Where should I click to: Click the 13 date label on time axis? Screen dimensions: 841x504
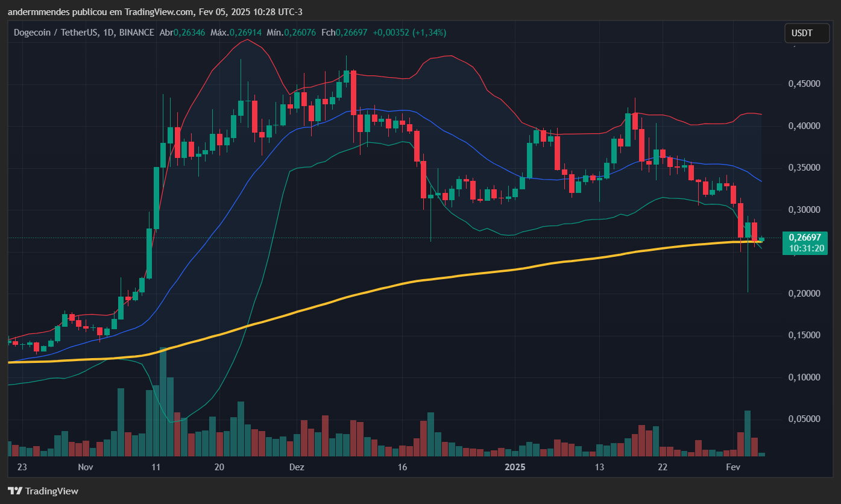pos(599,467)
